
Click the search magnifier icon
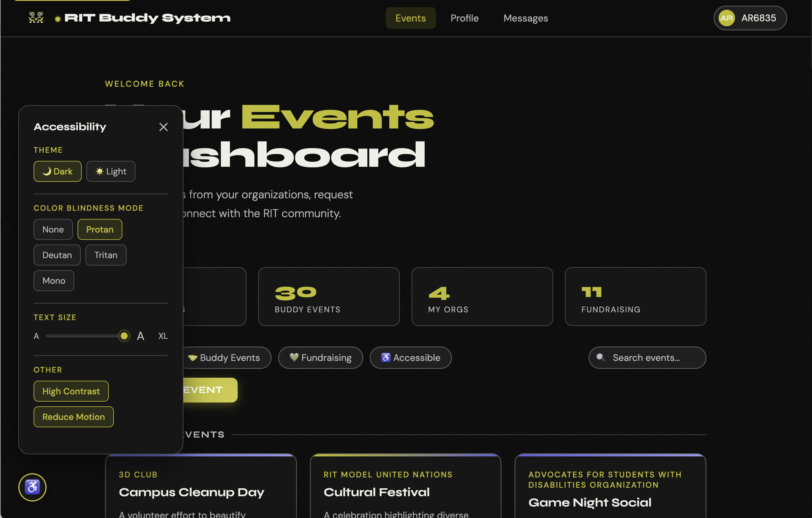pos(600,357)
